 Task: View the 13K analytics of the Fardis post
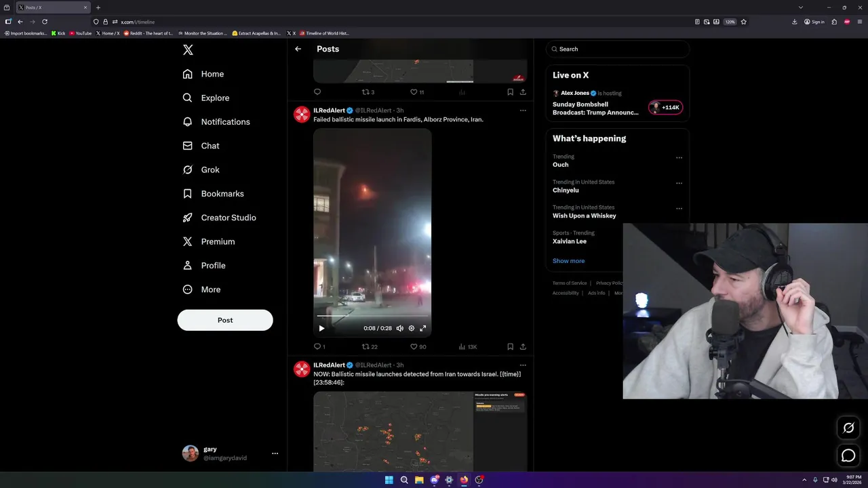[x=468, y=346]
